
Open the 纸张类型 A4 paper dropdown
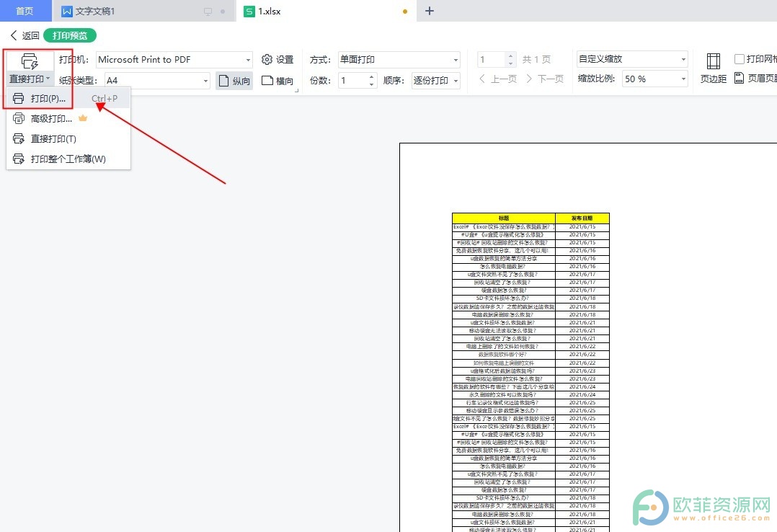158,80
